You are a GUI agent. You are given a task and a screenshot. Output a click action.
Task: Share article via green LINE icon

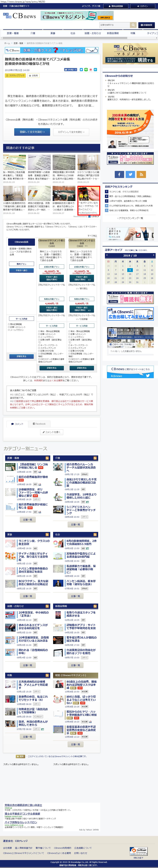[86, 70]
